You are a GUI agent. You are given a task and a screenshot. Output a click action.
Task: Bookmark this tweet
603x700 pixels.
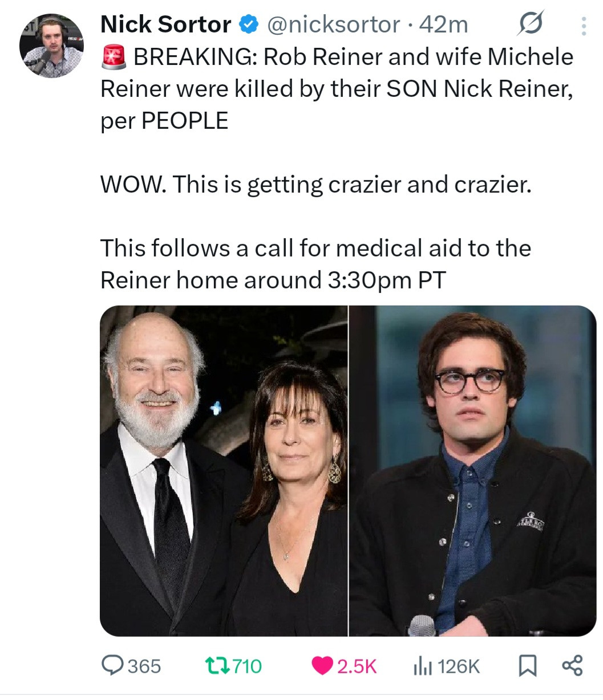pyautogui.click(x=526, y=665)
